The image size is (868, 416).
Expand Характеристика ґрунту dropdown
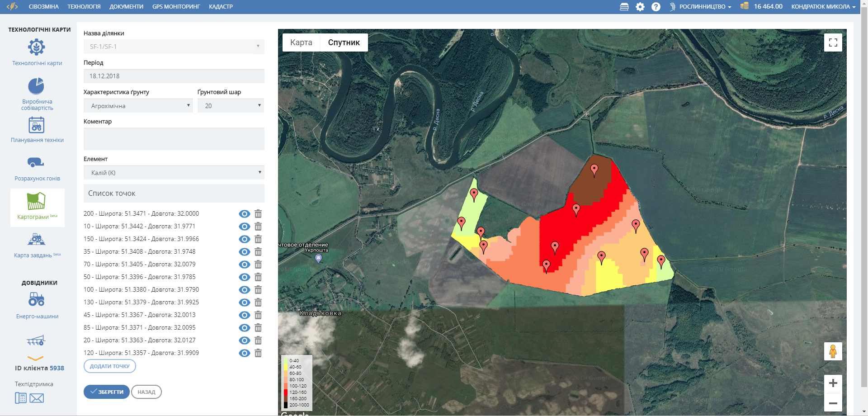point(138,106)
